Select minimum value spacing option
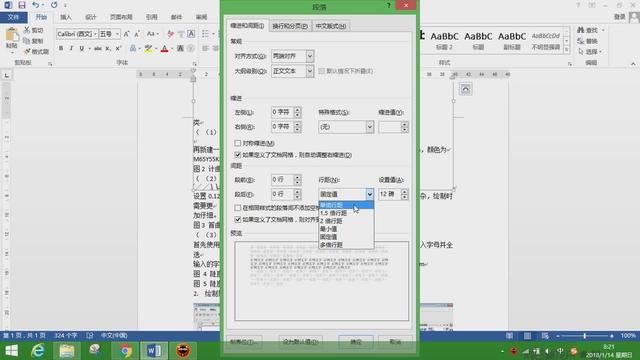This screenshot has height=360, width=640. coord(346,229)
